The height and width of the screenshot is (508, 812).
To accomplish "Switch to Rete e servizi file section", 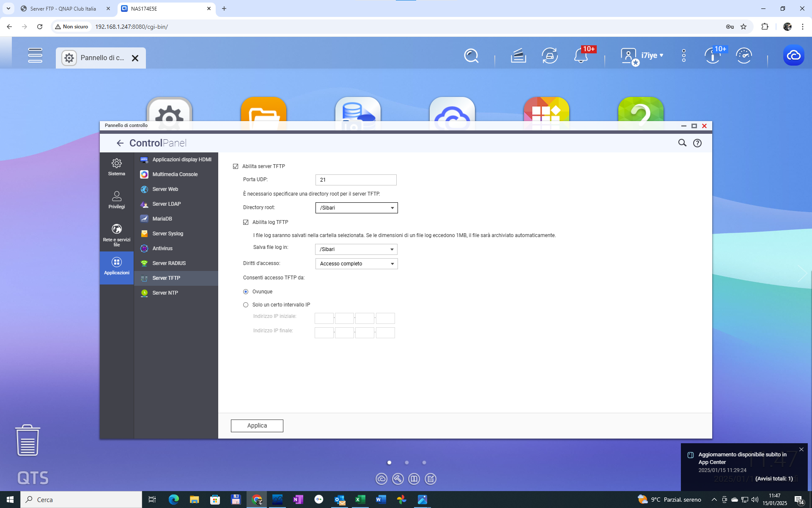I will 116,235.
